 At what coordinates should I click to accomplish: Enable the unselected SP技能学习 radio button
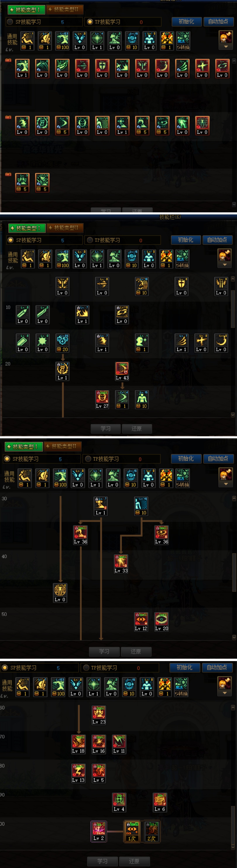click(x=10, y=22)
